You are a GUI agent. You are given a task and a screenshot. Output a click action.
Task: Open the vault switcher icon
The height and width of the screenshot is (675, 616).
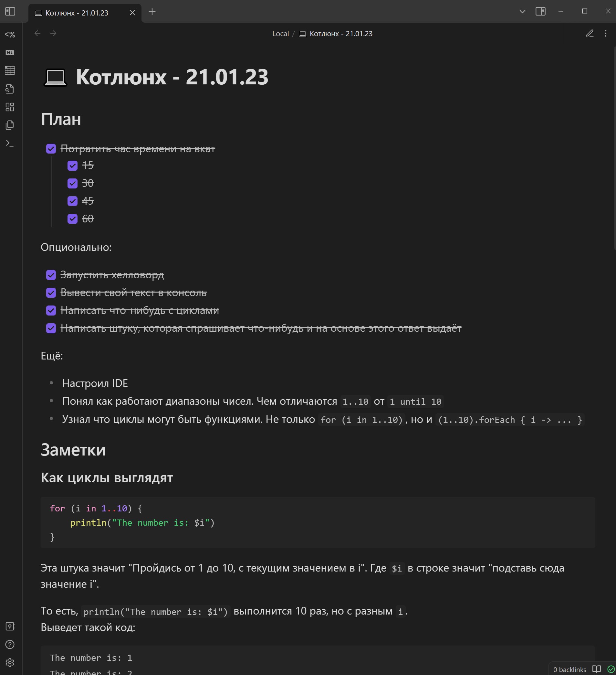[10, 627]
